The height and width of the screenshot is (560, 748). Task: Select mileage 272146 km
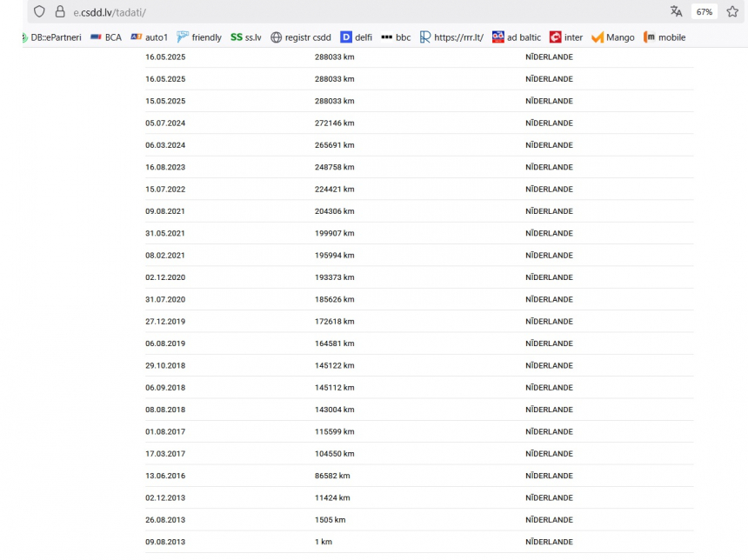334,123
